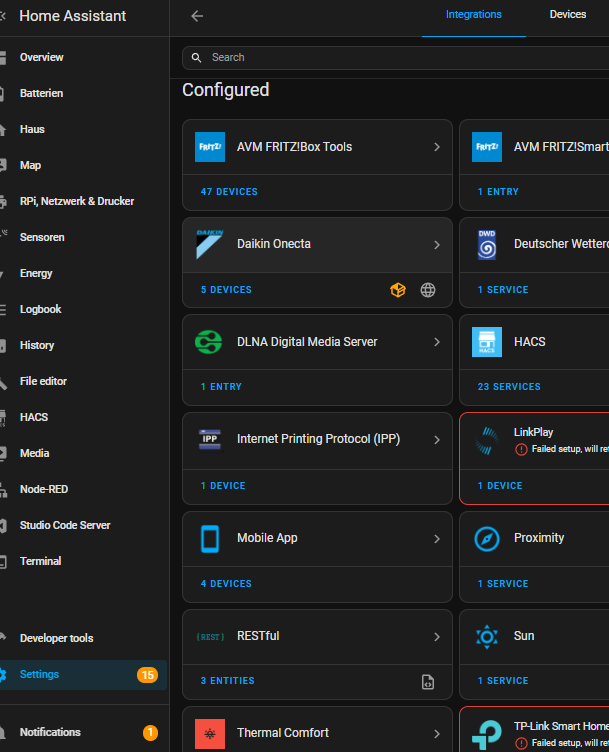Screen dimensions: 609x752
Task: Click the DLNA Digital Media Server logo
Action: [x=210, y=342]
